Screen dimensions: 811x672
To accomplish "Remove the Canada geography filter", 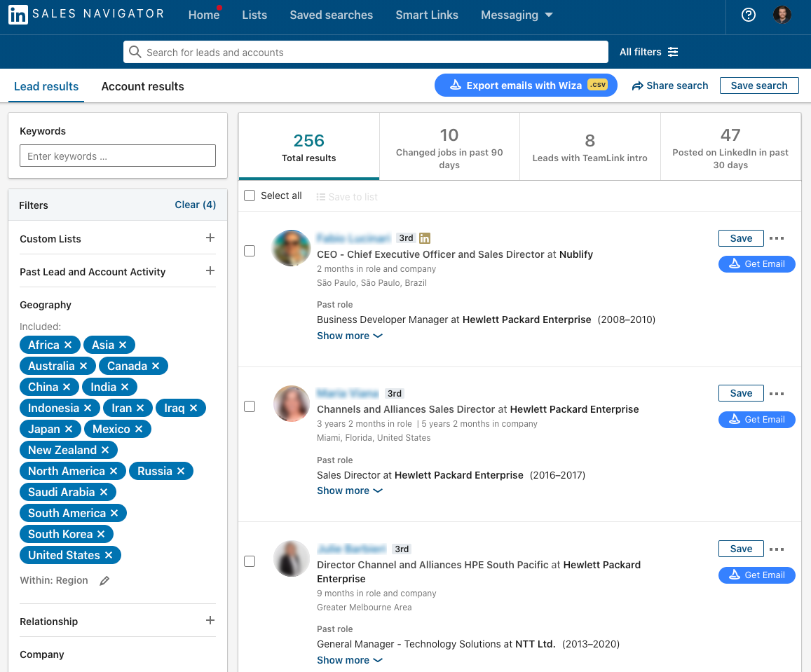I will 156,366.
